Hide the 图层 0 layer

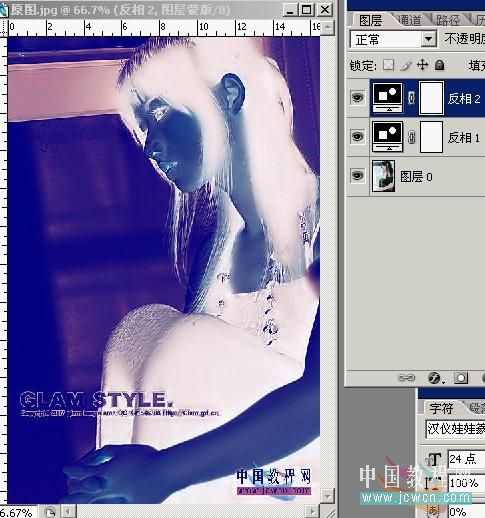[x=357, y=176]
